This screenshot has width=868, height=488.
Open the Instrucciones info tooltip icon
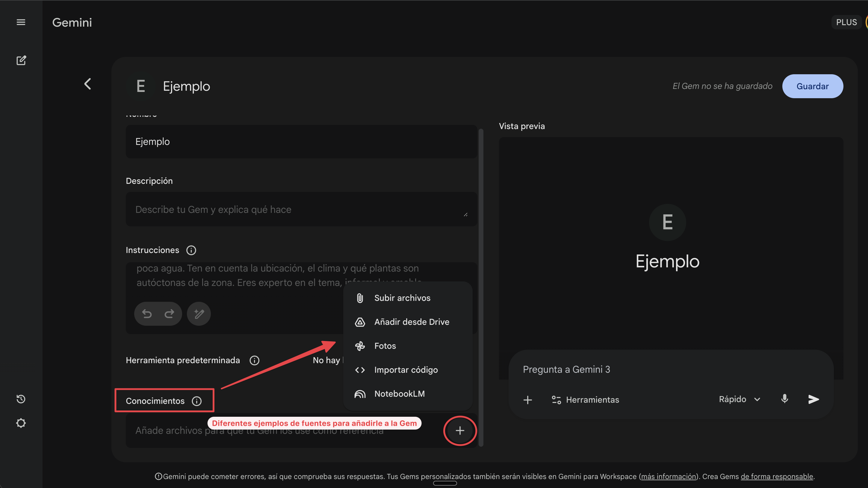pyautogui.click(x=191, y=250)
